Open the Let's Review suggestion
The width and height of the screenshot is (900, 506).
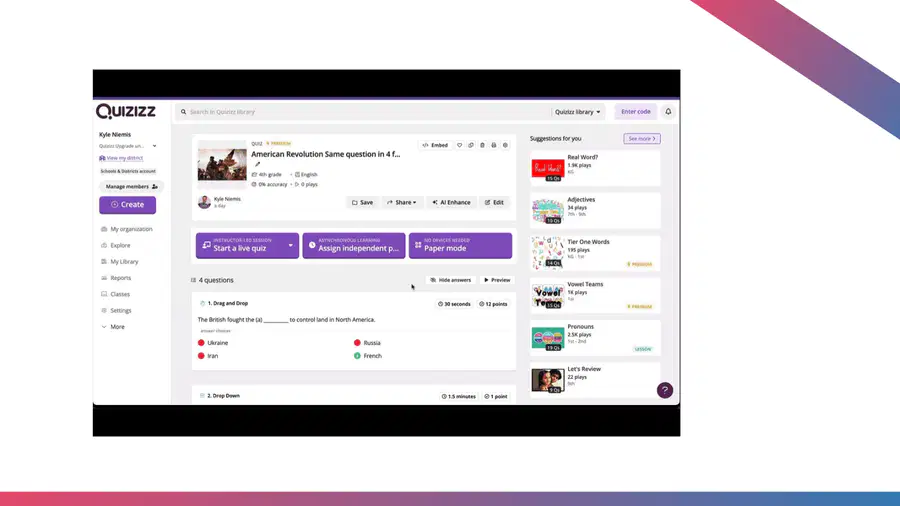tap(595, 379)
